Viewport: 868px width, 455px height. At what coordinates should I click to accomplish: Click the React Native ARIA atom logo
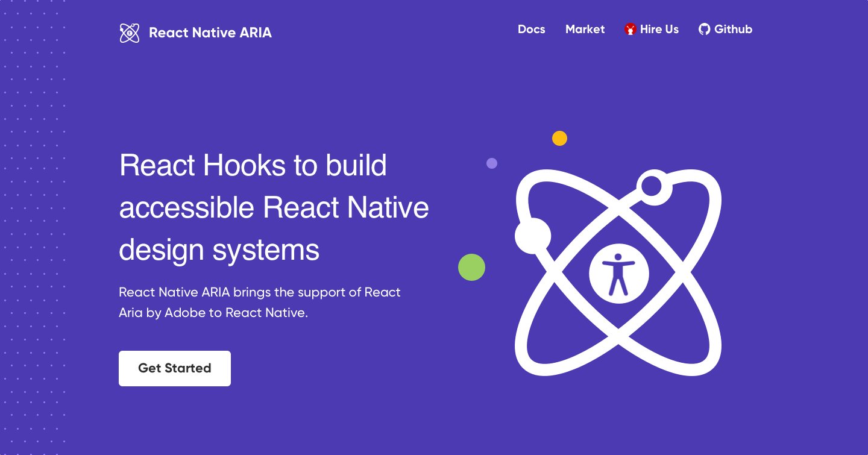click(x=130, y=33)
